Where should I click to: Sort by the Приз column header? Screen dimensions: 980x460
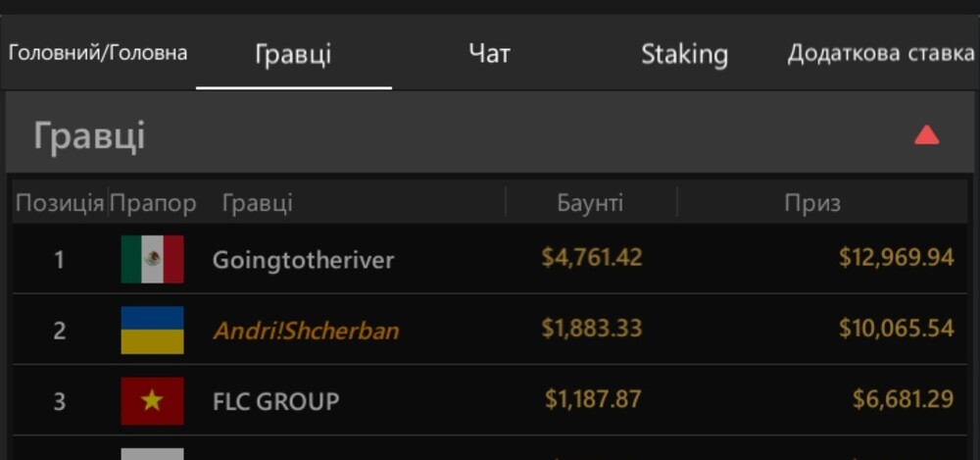click(x=812, y=203)
